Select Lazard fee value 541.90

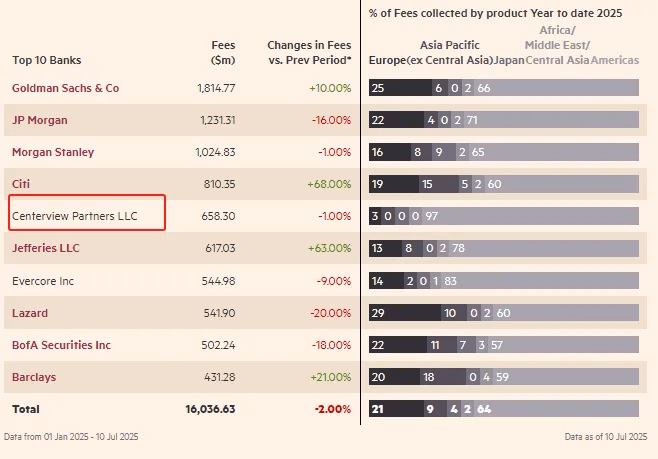pyautogui.click(x=219, y=313)
